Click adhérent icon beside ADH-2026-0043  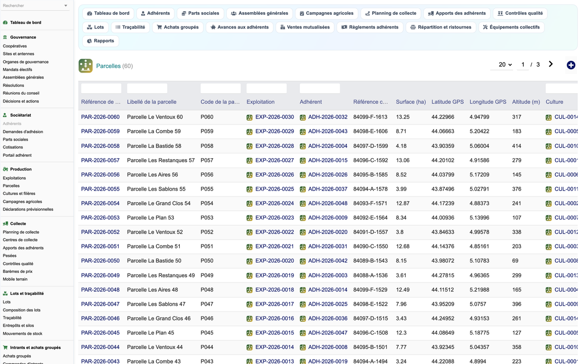pyautogui.click(x=303, y=132)
